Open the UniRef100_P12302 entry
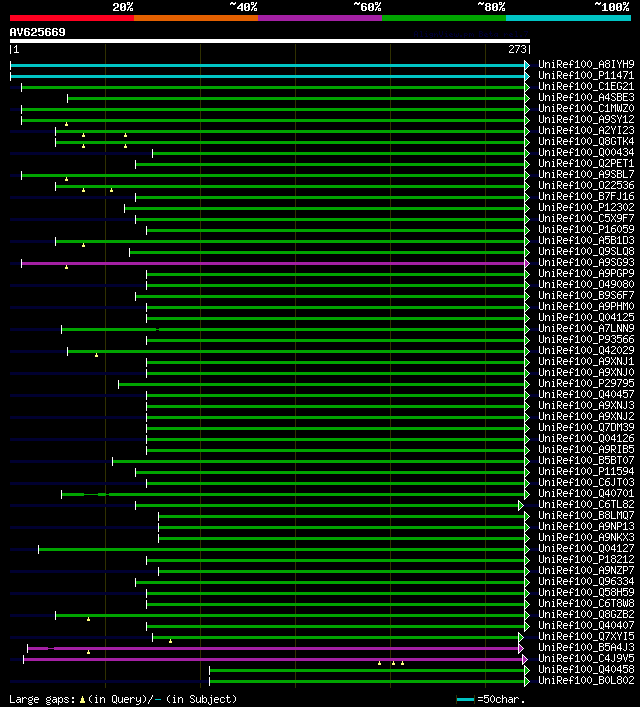 (586, 207)
